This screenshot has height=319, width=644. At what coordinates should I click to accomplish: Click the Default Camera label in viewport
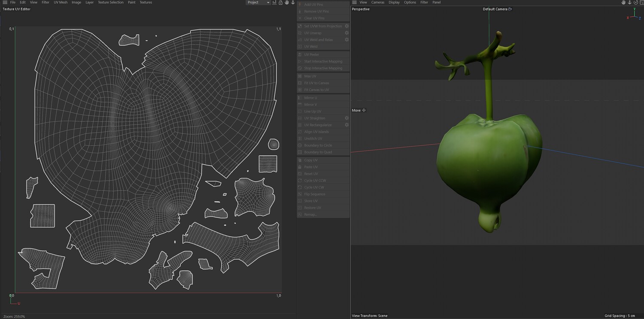(495, 9)
